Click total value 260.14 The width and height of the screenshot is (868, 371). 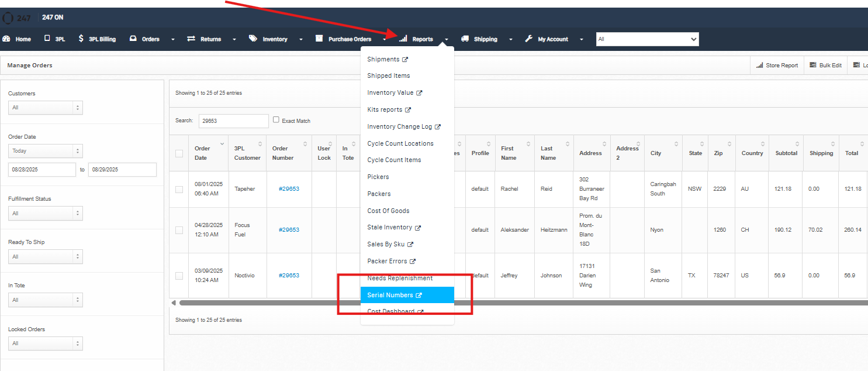click(x=853, y=230)
